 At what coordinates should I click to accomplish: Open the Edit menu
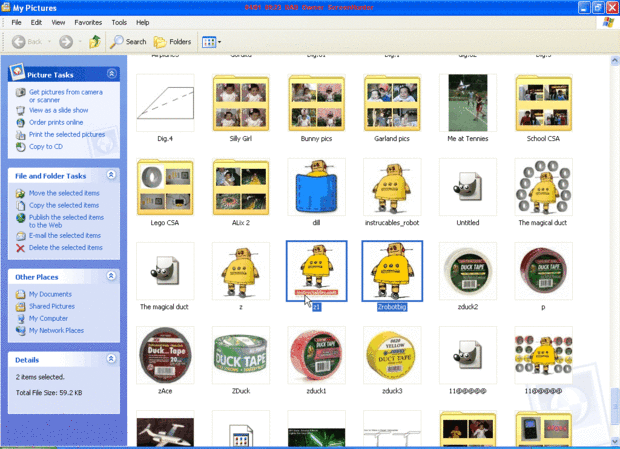[x=36, y=23]
